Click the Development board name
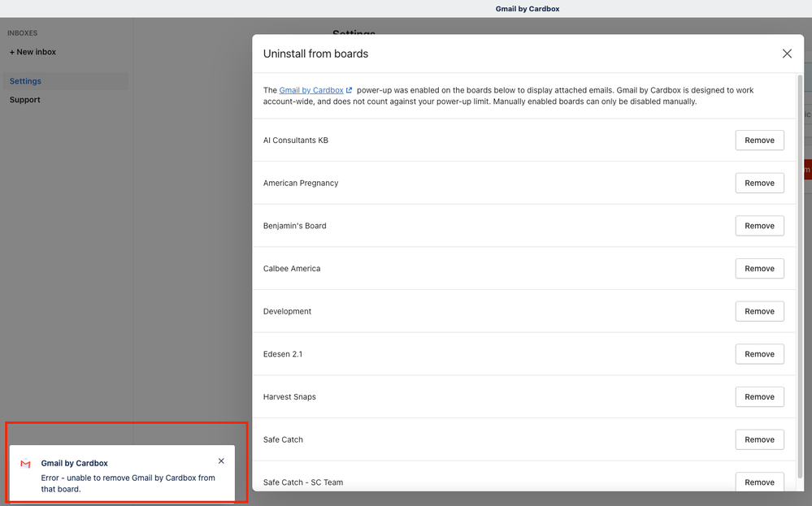 tap(287, 311)
